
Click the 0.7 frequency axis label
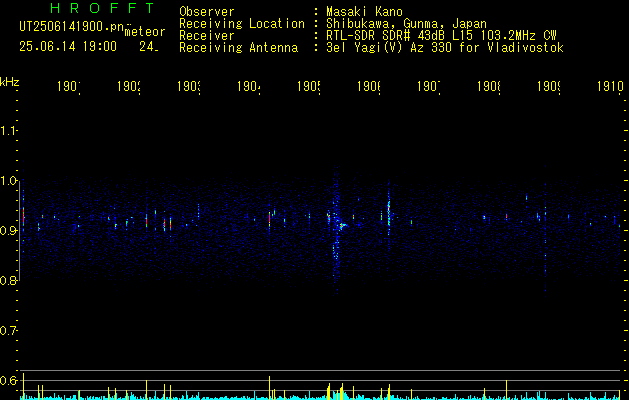(x=8, y=331)
